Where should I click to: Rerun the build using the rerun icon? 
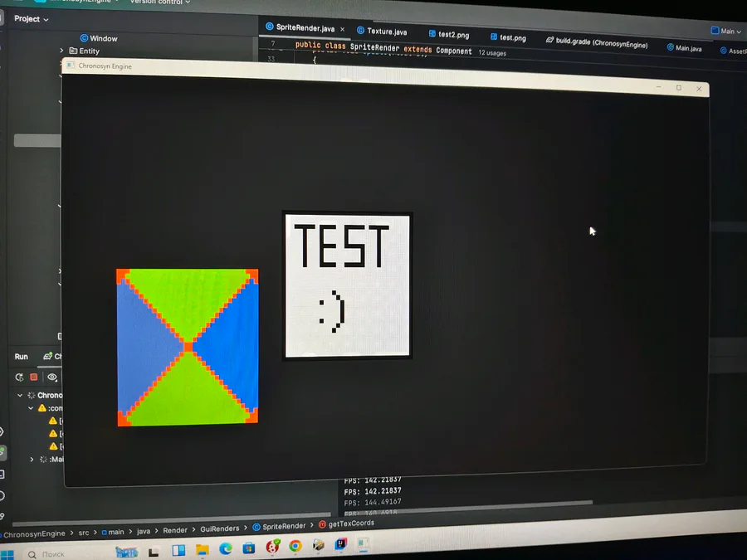click(19, 377)
